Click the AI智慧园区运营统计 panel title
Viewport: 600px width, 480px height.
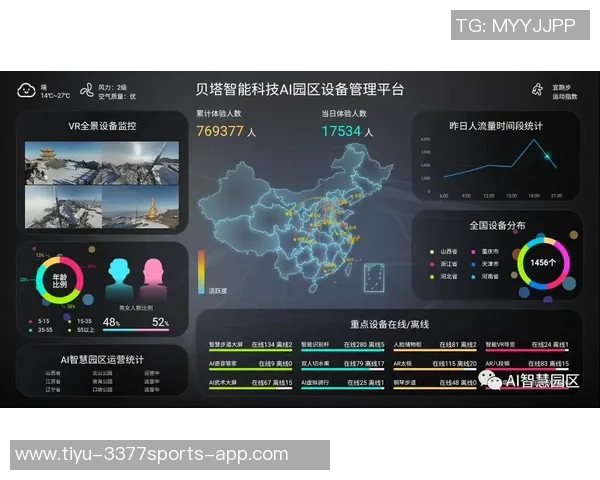pos(102,359)
